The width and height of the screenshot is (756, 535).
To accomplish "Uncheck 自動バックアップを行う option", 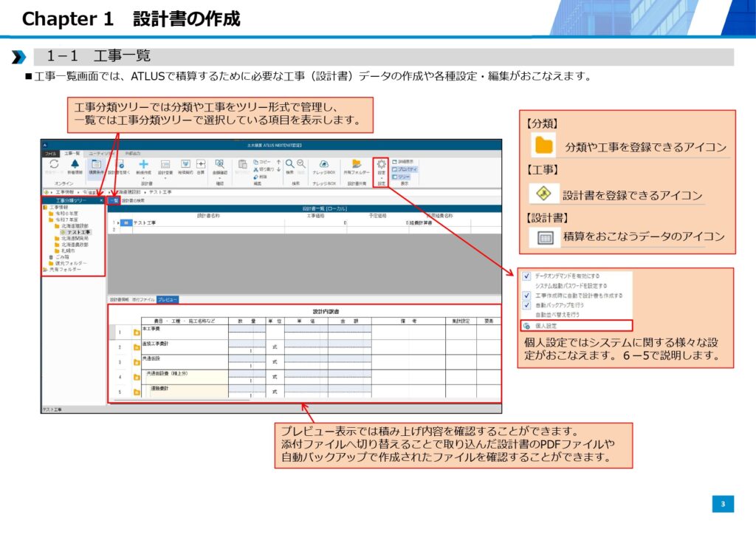I will (x=526, y=304).
